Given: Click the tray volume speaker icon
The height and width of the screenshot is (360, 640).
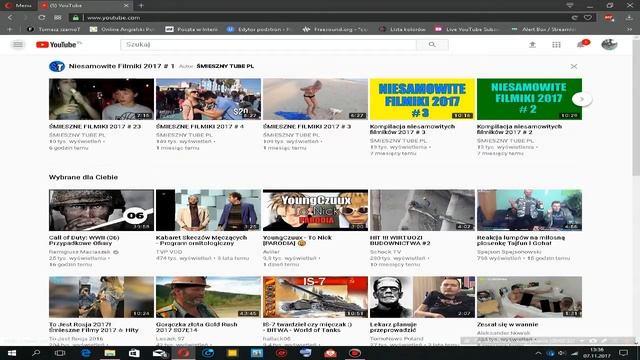Looking at the screenshot, I should [562, 353].
